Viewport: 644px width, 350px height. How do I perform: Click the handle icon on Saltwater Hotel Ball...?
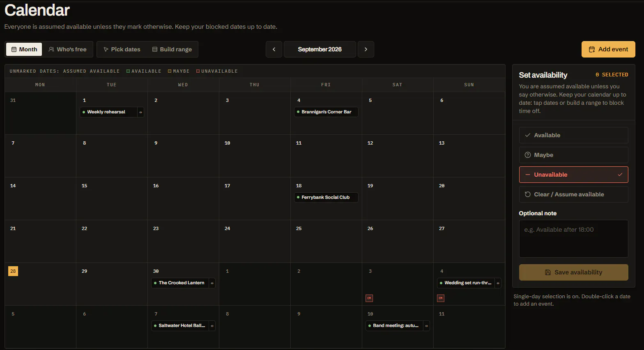(212, 326)
